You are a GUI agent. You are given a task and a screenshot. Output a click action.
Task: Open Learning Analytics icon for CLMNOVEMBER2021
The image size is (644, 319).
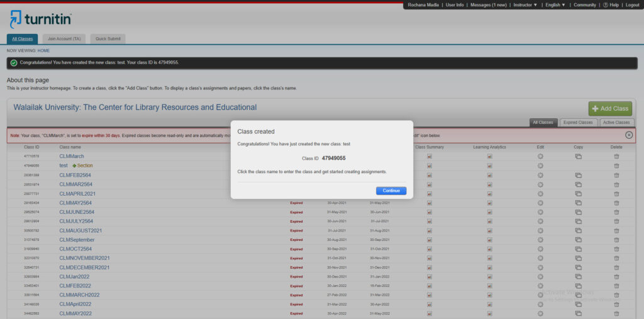coord(489,258)
